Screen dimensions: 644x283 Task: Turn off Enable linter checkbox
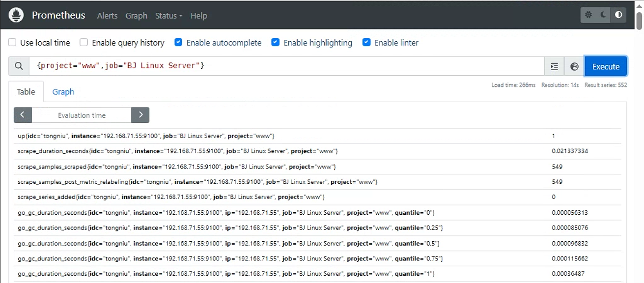point(366,42)
